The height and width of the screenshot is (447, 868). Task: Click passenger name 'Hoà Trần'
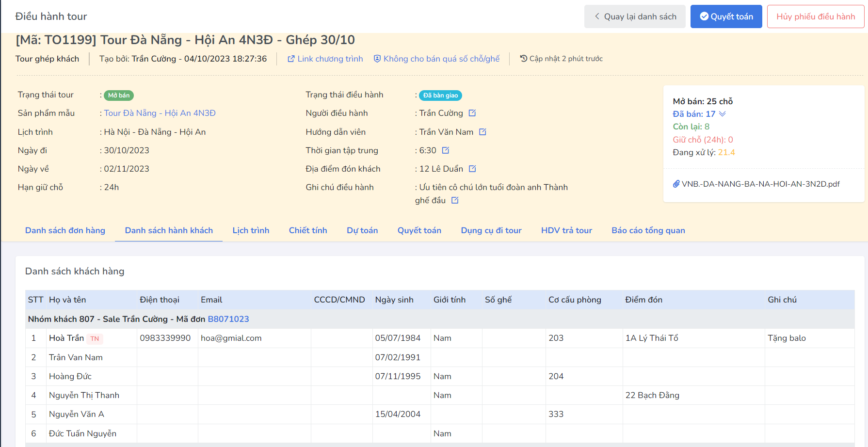click(66, 338)
